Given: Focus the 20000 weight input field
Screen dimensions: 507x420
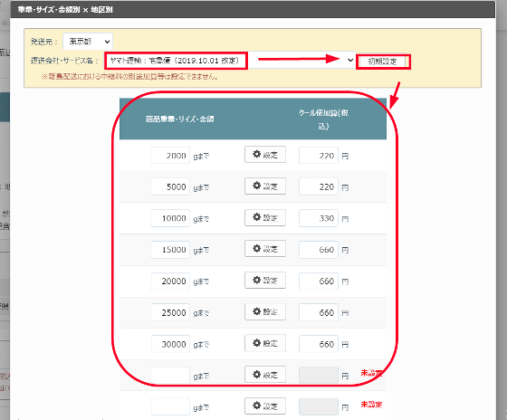Looking at the screenshot, I should click(x=170, y=281).
